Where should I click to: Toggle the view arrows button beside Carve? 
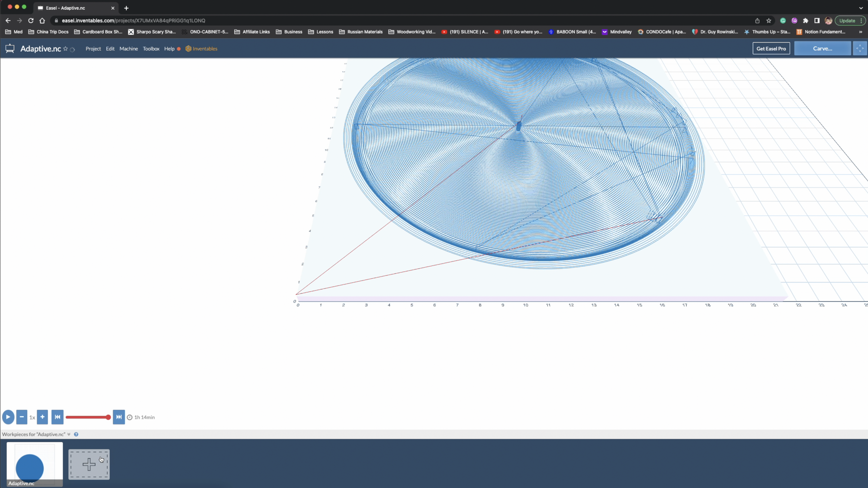coord(860,48)
